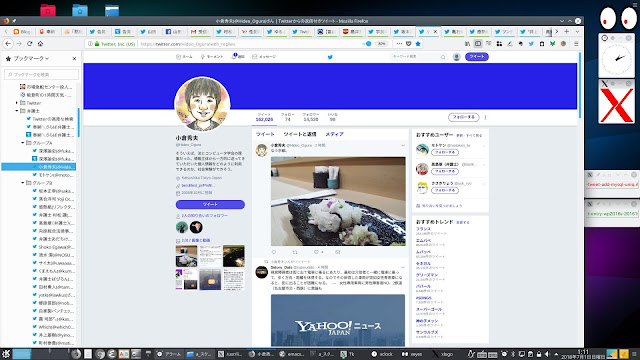Open the ブックマーク sidebar header dropdown

point(31,59)
